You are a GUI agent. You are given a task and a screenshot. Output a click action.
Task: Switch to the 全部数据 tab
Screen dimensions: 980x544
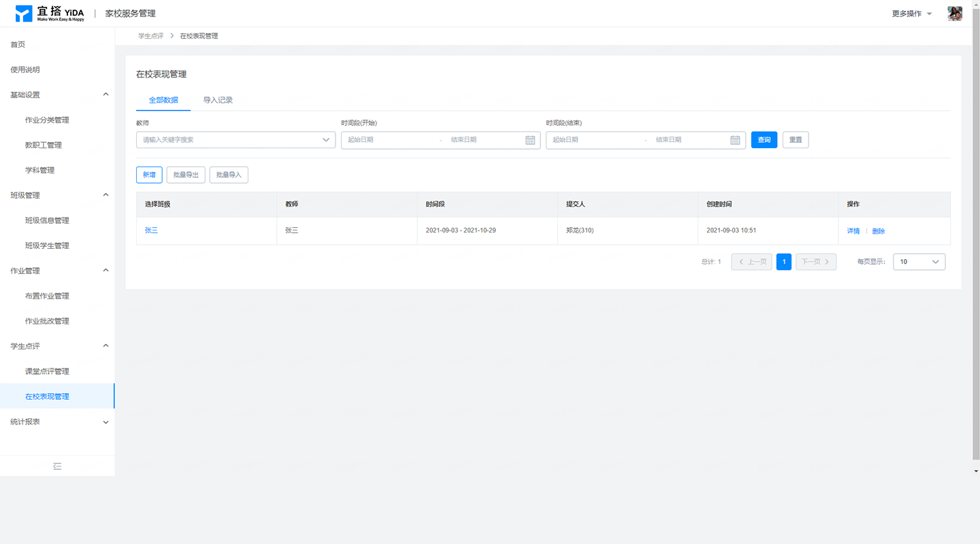163,100
